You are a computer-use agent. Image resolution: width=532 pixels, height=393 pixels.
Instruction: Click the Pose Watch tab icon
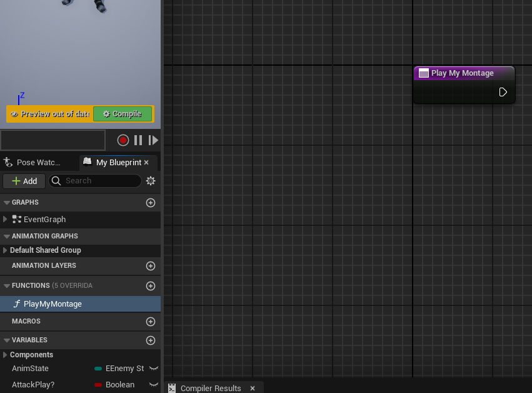[8, 162]
